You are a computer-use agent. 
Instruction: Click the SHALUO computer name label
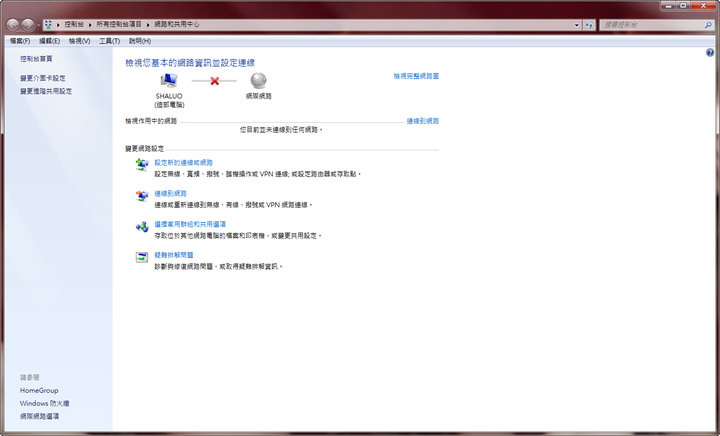[x=169, y=96]
